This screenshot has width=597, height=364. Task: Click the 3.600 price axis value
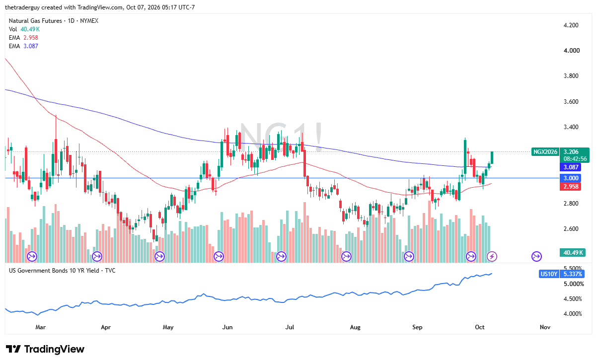pyautogui.click(x=571, y=102)
